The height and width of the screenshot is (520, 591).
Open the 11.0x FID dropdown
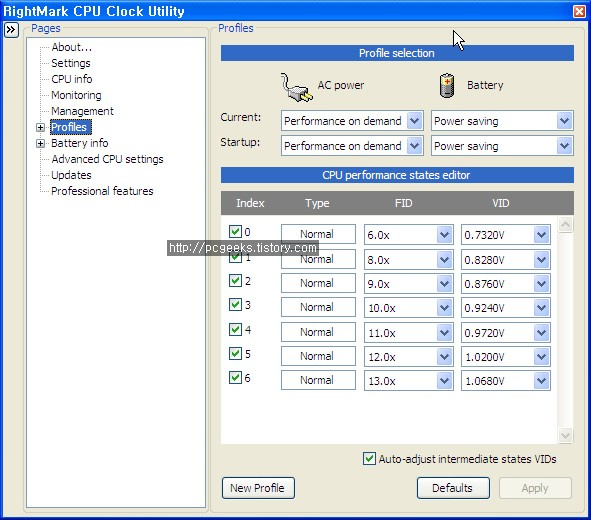tap(445, 333)
